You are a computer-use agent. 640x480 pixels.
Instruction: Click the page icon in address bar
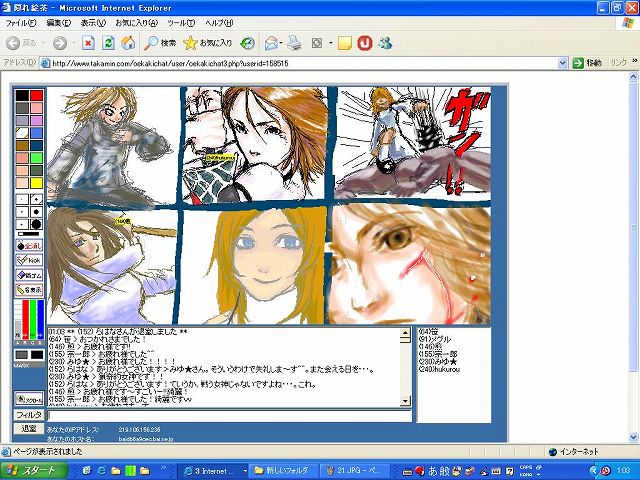pos(46,63)
